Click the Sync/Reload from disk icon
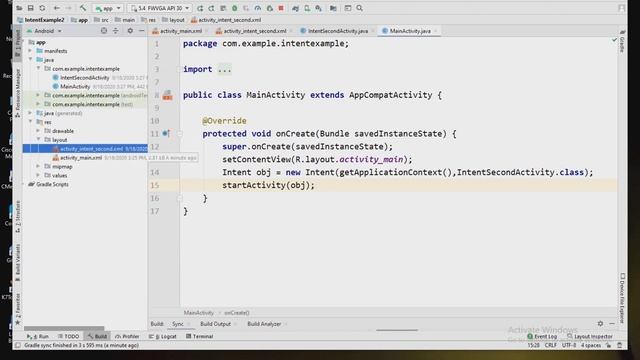 click(42, 8)
